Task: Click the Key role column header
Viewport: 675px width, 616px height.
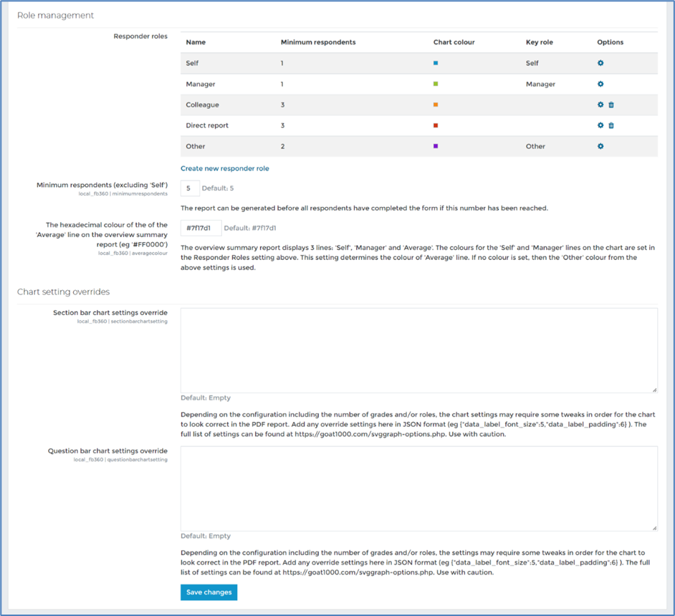Action: [540, 42]
